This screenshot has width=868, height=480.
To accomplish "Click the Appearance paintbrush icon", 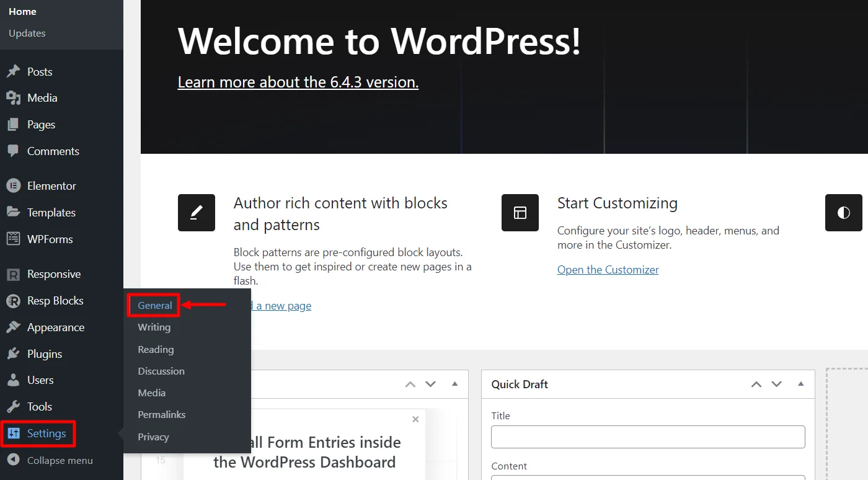I will 14,327.
